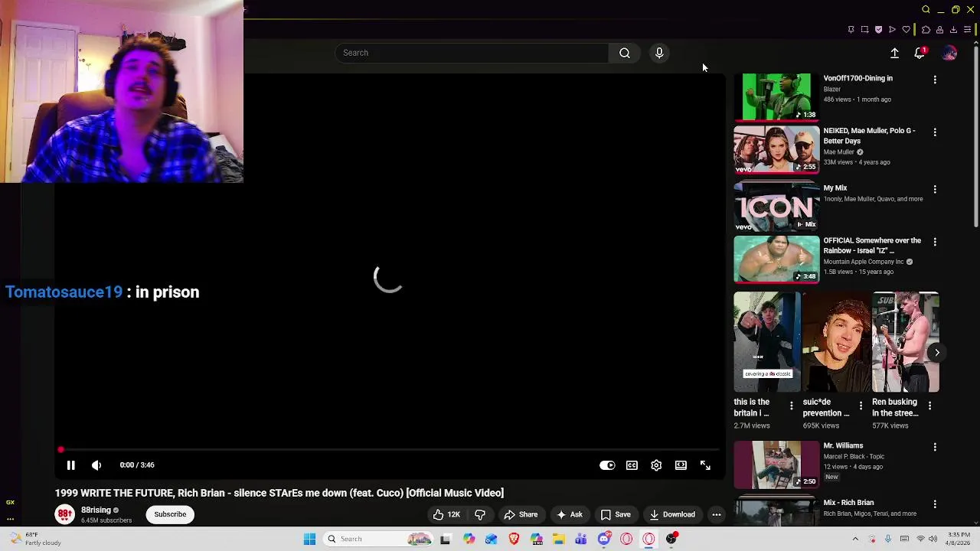This screenshot has height=551, width=980.
Task: Open the weather widget 68°F Partly cloudy
Action: pyautogui.click(x=37, y=539)
